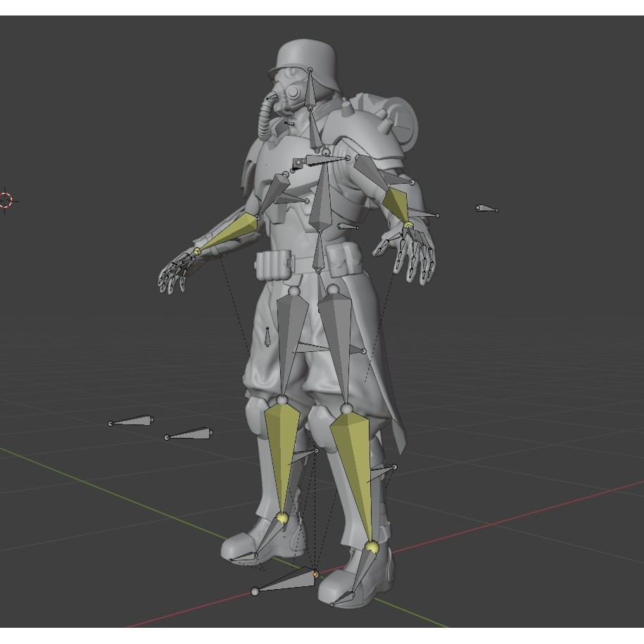644x644 pixels.
Task: Click the orange highlighted joint of root bone
Action: tap(315, 574)
